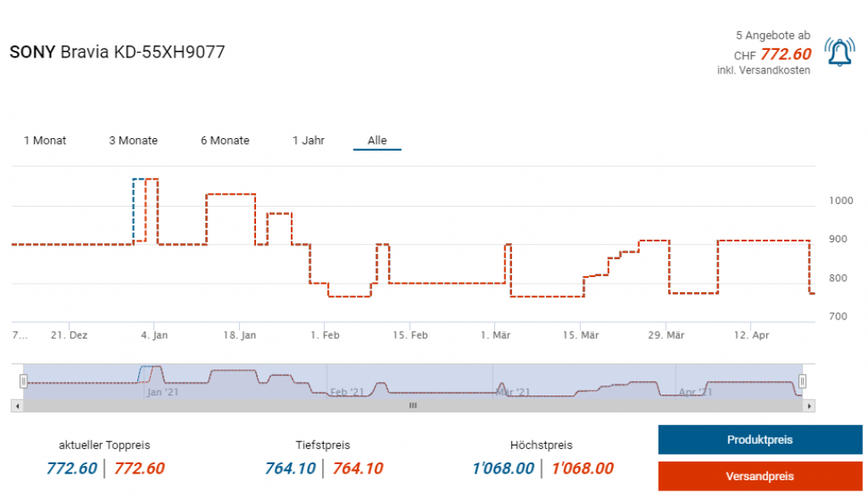Click the navigator right scroll arrow
Image resolution: width=868 pixels, height=498 pixels.
[x=809, y=407]
